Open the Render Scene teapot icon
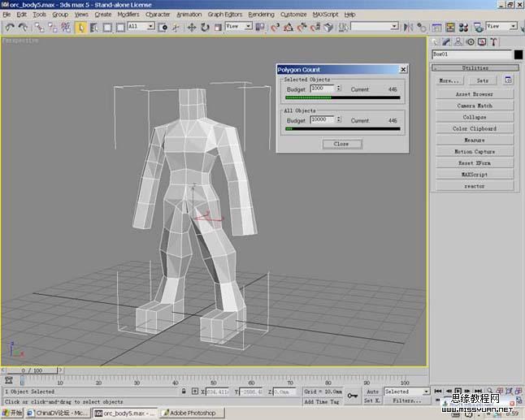The height and width of the screenshot is (420, 525). point(479,28)
